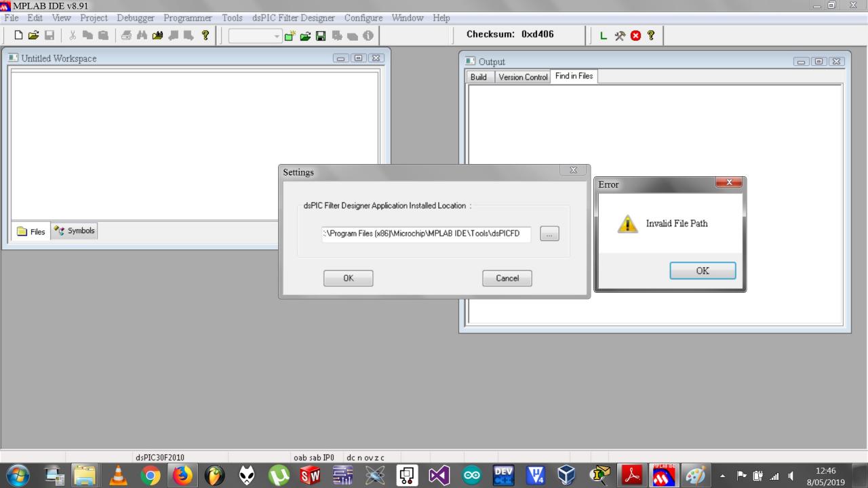Open the Tools menu
The width and height of the screenshot is (868, 488).
pos(232,18)
